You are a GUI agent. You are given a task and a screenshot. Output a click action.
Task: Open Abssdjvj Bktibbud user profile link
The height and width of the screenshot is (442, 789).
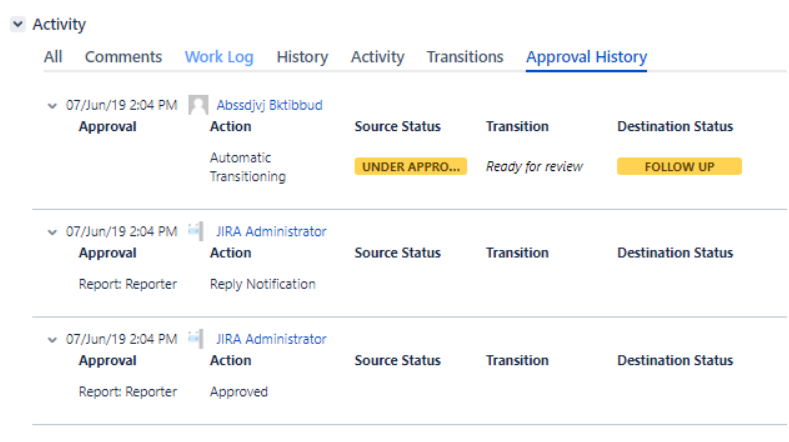(269, 105)
